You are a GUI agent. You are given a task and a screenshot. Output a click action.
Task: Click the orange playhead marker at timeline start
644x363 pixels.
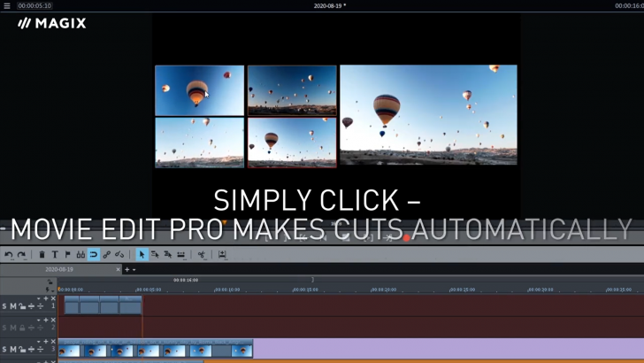pyautogui.click(x=59, y=289)
